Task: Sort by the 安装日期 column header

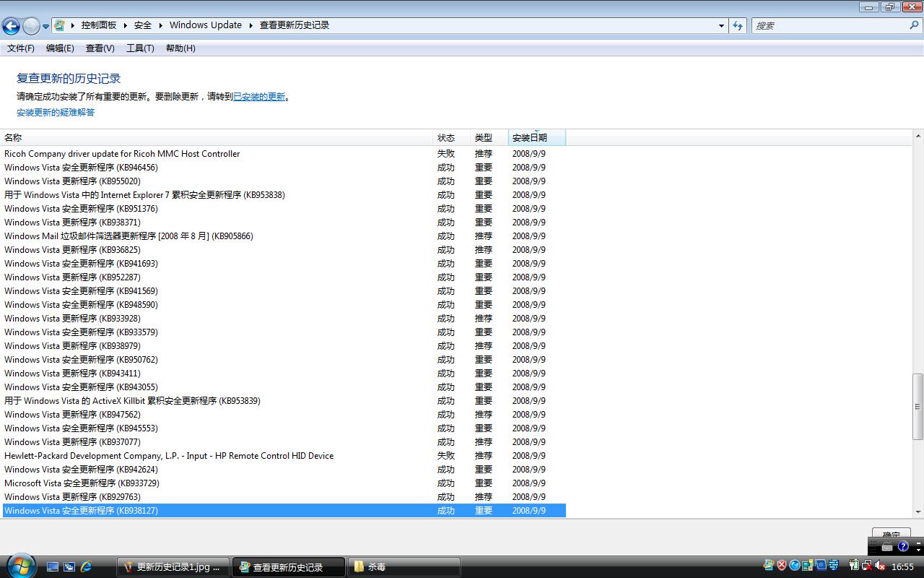Action: click(537, 137)
